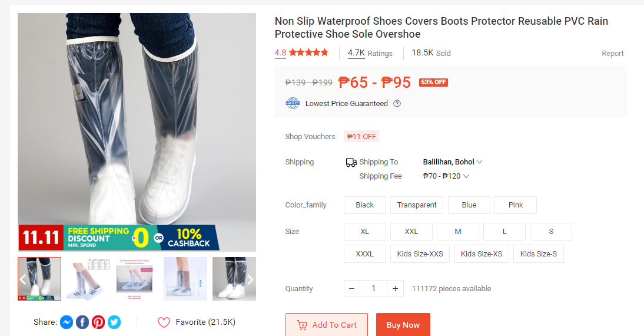Show previous product image arrow
The image size is (644, 336).
[x=23, y=279]
